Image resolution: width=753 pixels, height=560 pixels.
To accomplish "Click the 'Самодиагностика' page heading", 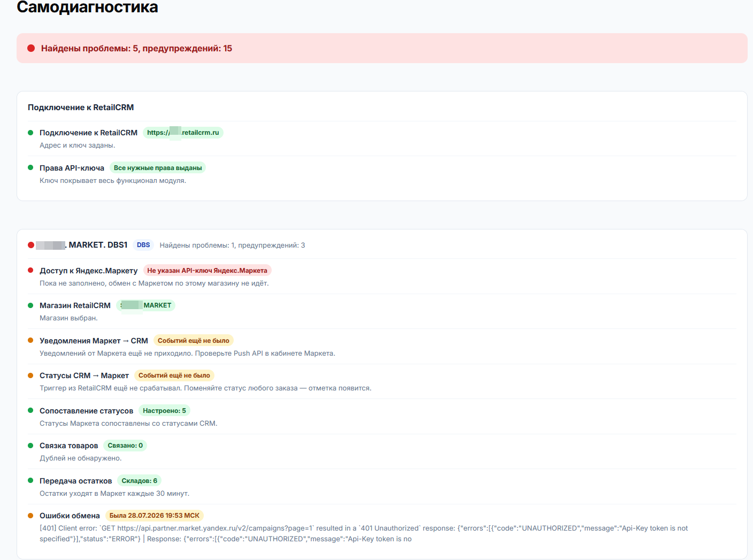I will 88,7.
